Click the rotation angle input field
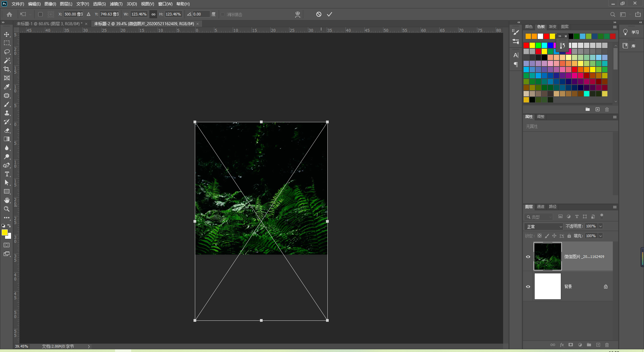The height and width of the screenshot is (352, 644). pyautogui.click(x=201, y=14)
